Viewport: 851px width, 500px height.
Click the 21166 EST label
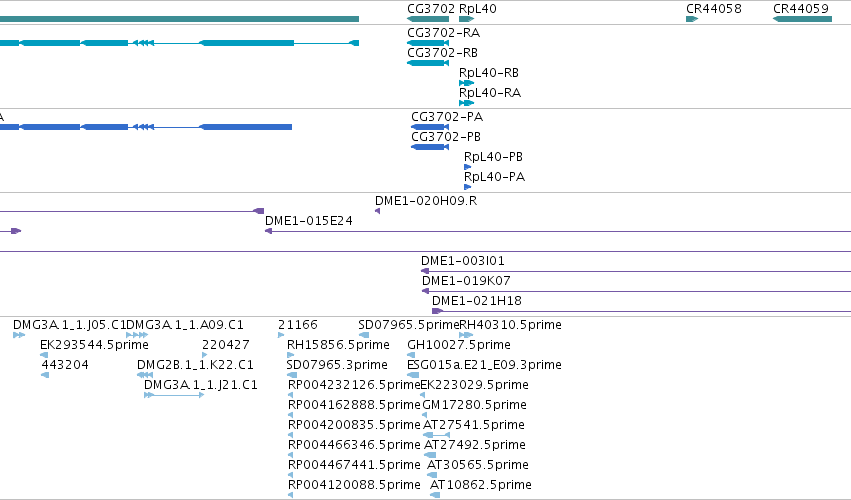[x=297, y=325]
